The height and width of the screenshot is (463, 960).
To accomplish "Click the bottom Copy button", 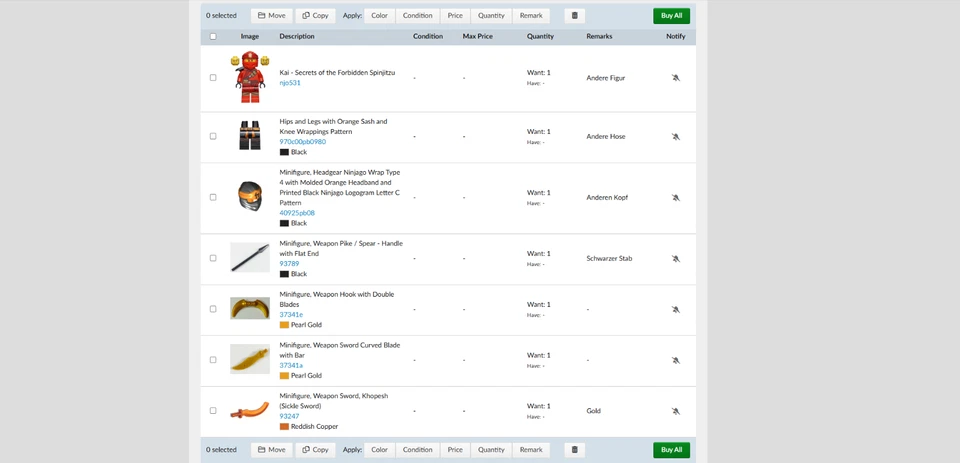I will (315, 450).
